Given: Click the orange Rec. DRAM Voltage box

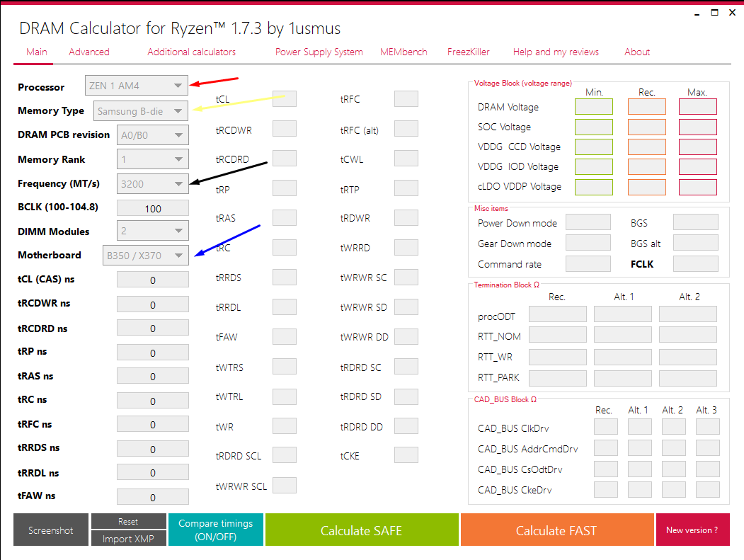Looking at the screenshot, I should tap(647, 107).
